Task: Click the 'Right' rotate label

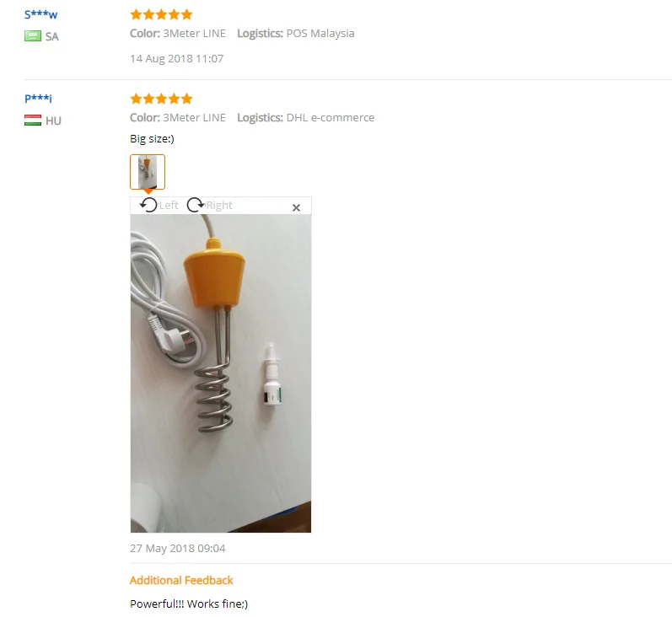Action: pyautogui.click(x=219, y=205)
